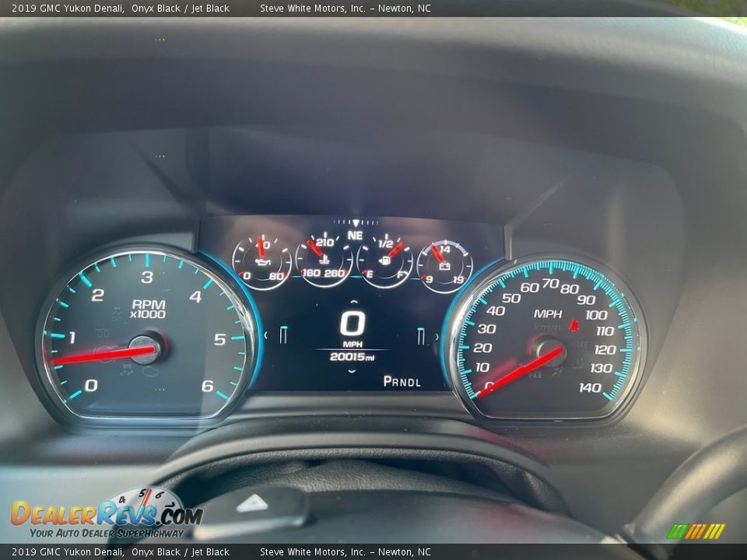Click the speedometer number 120
Image resolution: width=747 pixels, height=560 pixels.
[605, 350]
